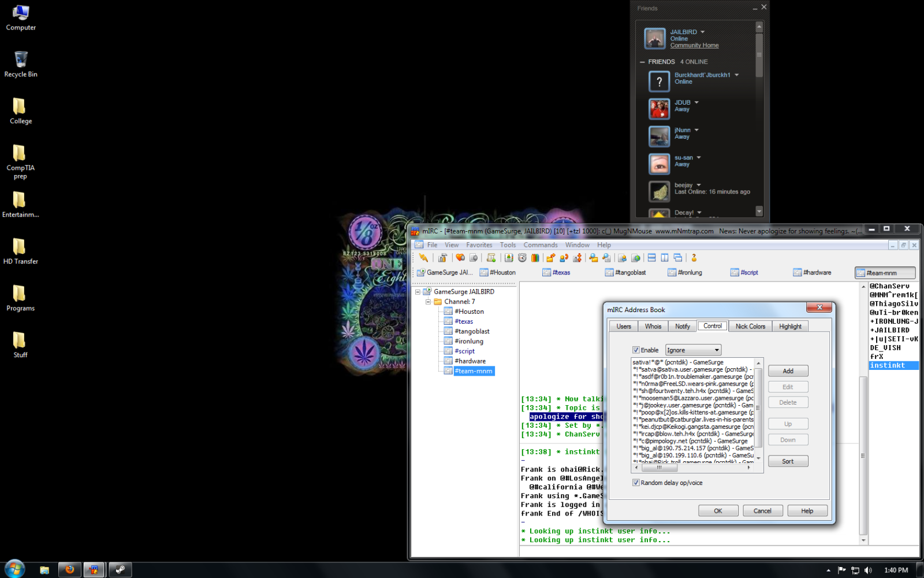Click the tile windows horizontally icon

pos(651,258)
